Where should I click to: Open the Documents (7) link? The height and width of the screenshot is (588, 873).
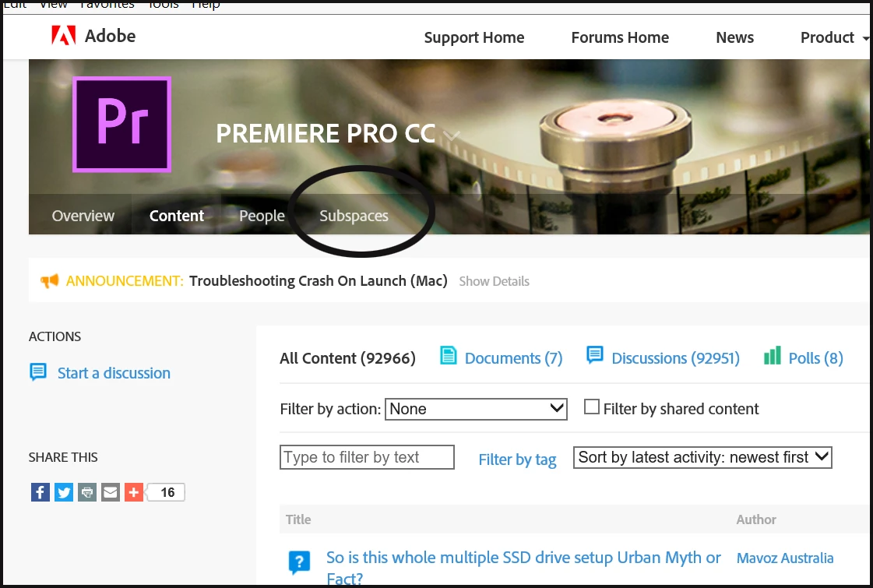pos(513,358)
